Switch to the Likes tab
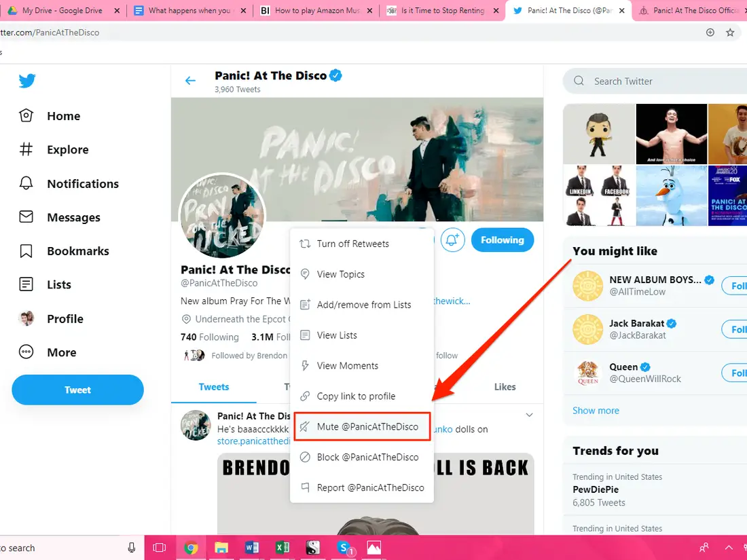Viewport: 747px width, 560px height. (505, 387)
